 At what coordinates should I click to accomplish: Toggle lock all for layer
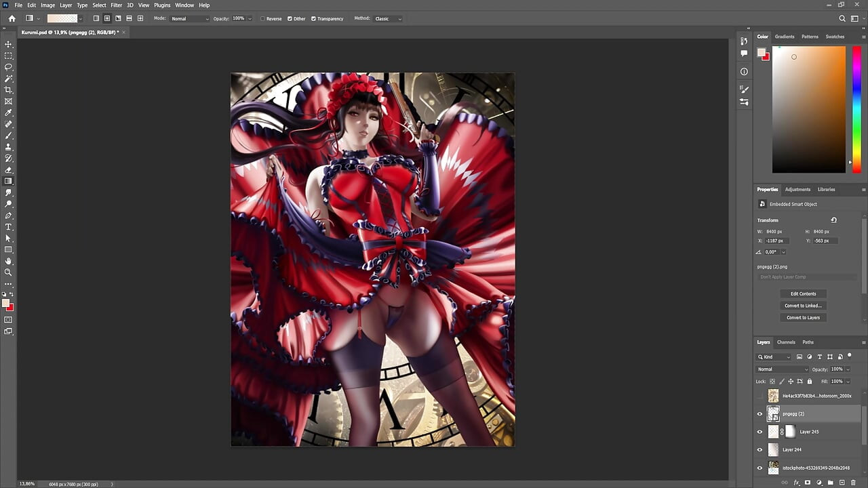810,382
